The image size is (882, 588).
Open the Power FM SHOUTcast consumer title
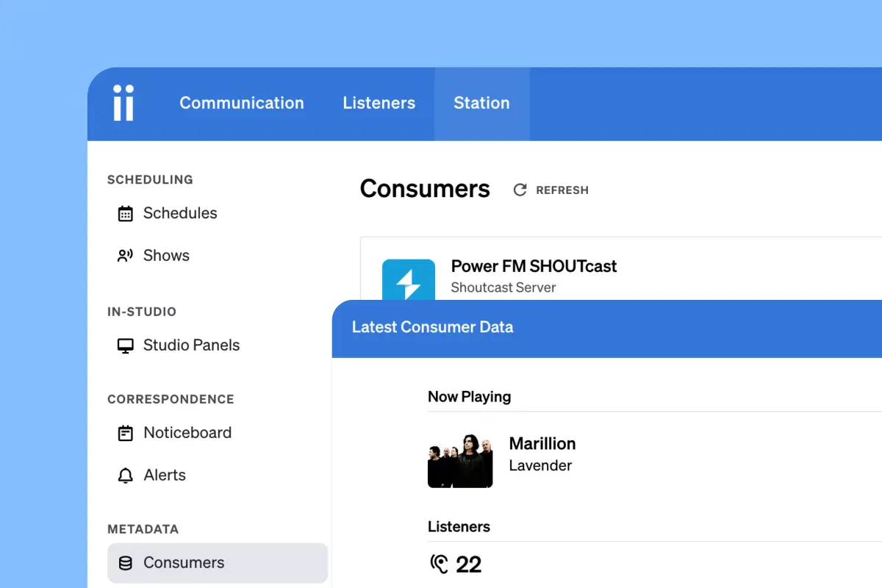point(534,266)
